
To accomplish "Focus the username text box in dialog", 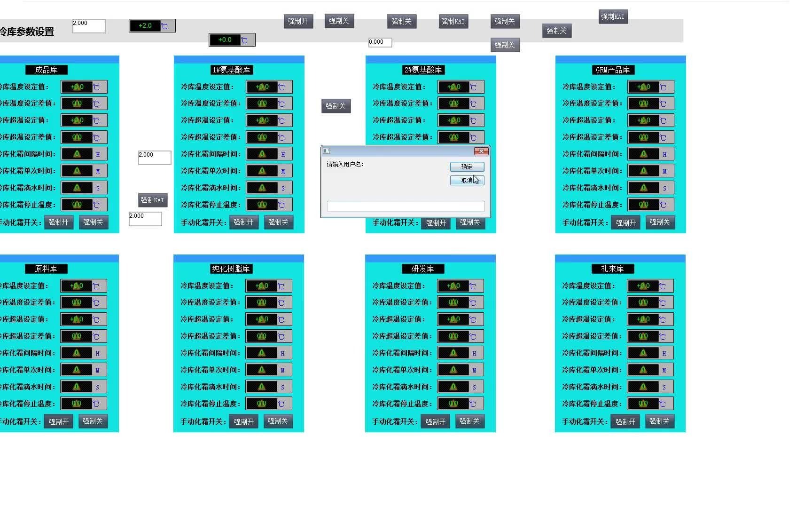I will point(406,206).
